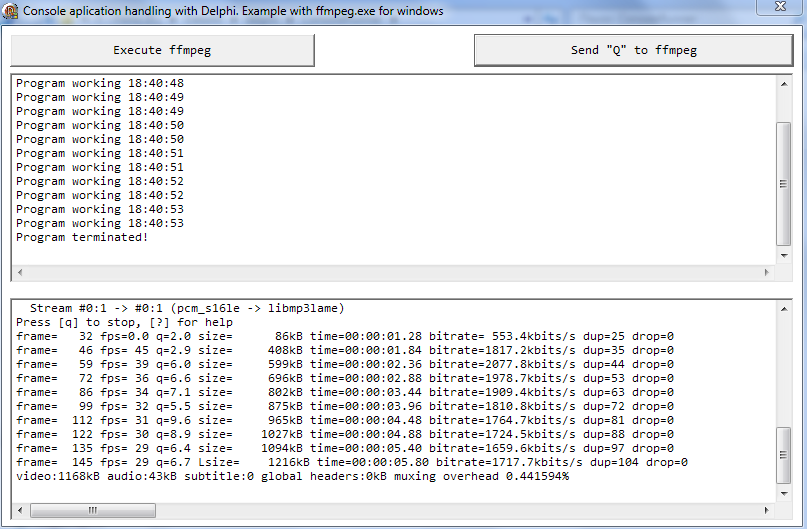Click "Press [q] to stop, [?] for help" line
This screenshot has width=807, height=529.
(x=125, y=323)
